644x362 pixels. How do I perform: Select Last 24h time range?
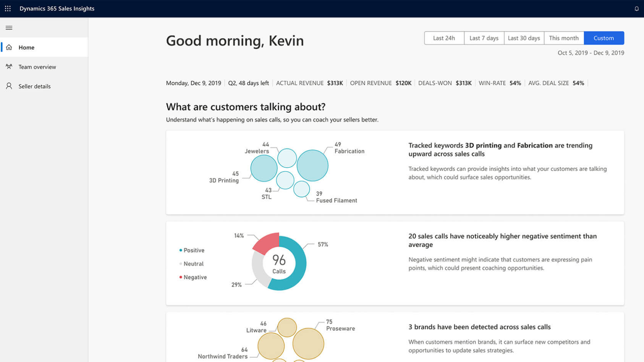click(444, 38)
